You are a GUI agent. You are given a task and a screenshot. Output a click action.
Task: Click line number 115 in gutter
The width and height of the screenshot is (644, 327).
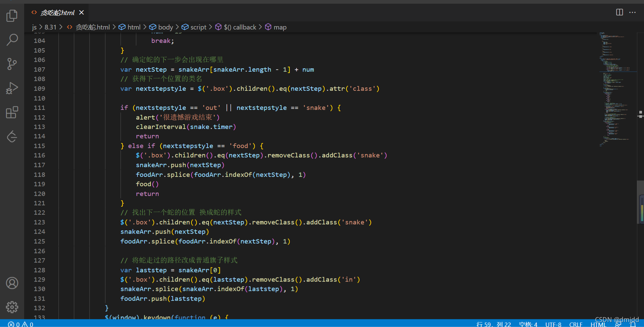(x=39, y=146)
